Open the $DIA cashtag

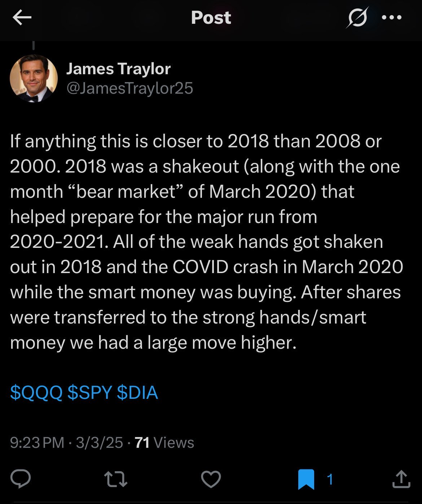(x=137, y=392)
